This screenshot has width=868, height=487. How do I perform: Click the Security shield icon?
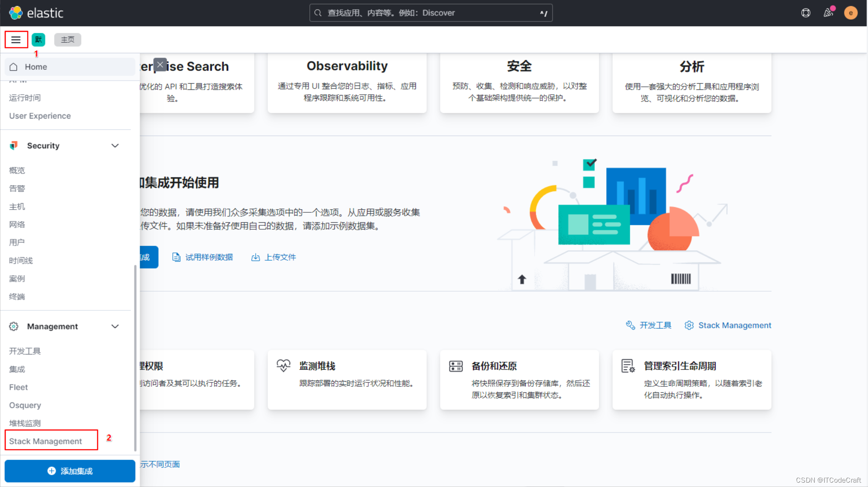(x=14, y=146)
